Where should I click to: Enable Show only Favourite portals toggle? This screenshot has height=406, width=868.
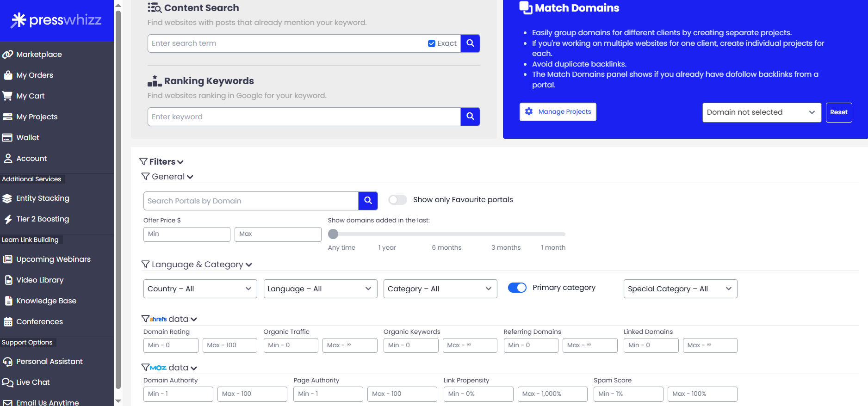coord(397,200)
